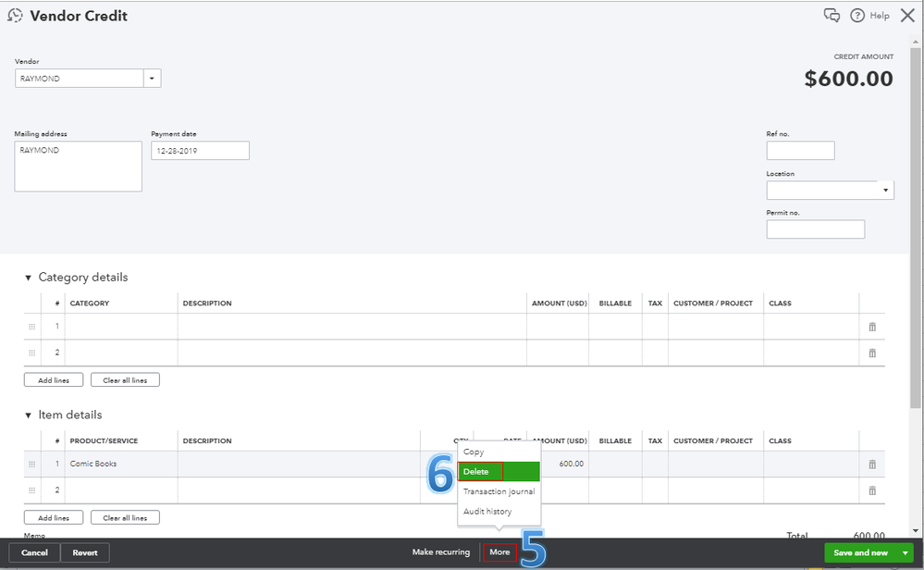Select the Comic Books product cell
The height and width of the screenshot is (570, 924).
point(121,465)
